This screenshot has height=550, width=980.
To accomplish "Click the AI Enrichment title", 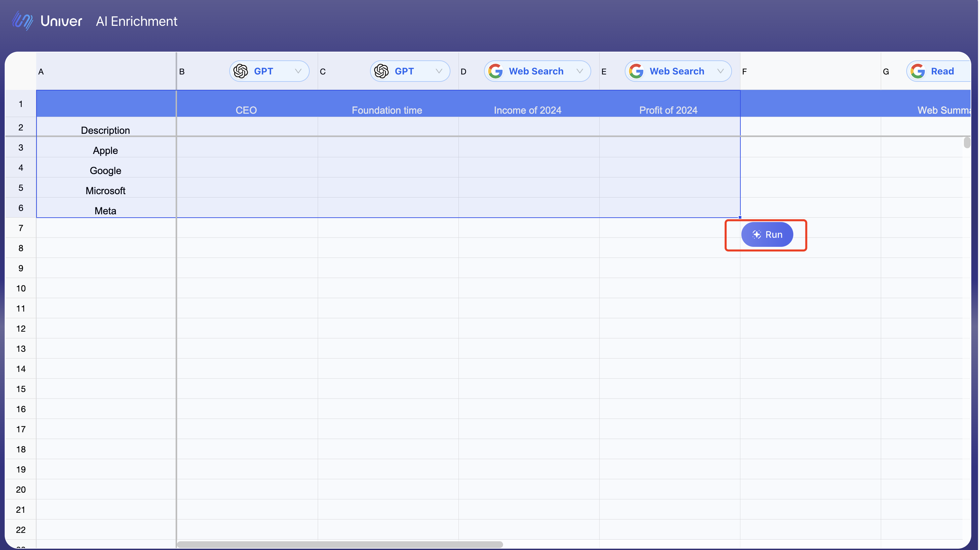I will pyautogui.click(x=136, y=21).
